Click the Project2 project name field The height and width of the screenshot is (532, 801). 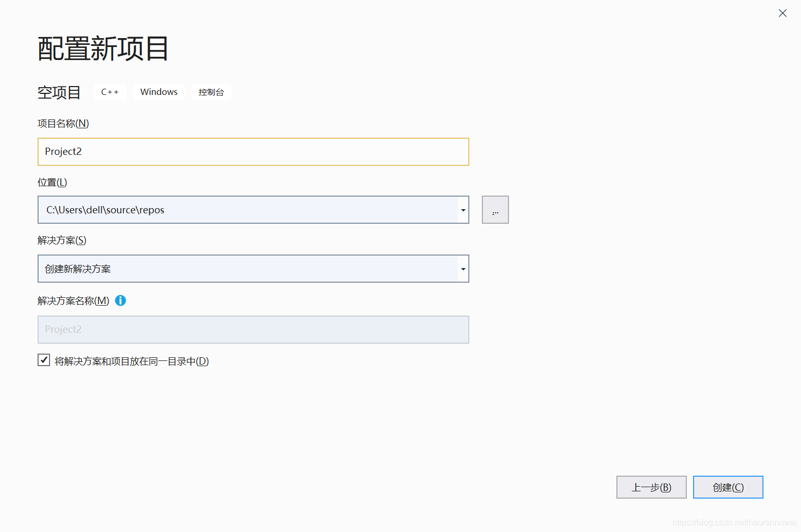click(253, 152)
